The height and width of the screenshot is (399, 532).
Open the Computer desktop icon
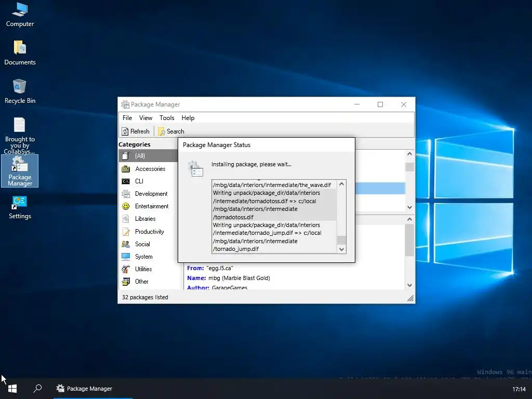coord(20,15)
